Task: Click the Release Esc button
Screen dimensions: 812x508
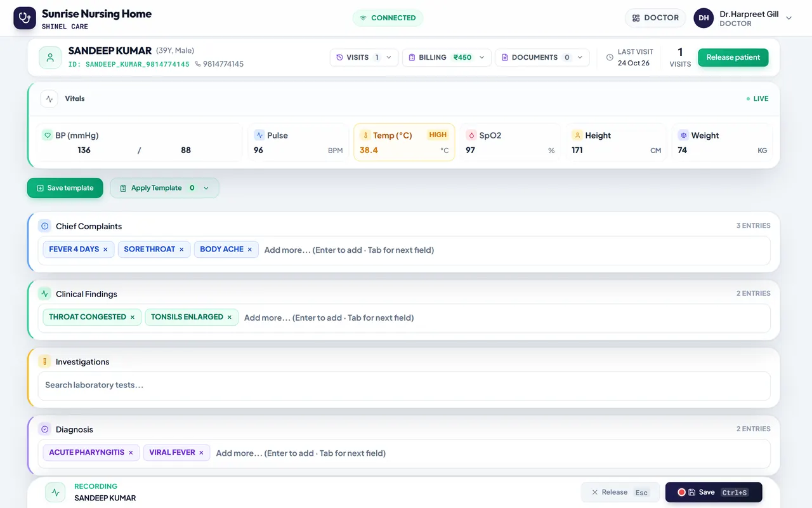Action: (x=619, y=492)
